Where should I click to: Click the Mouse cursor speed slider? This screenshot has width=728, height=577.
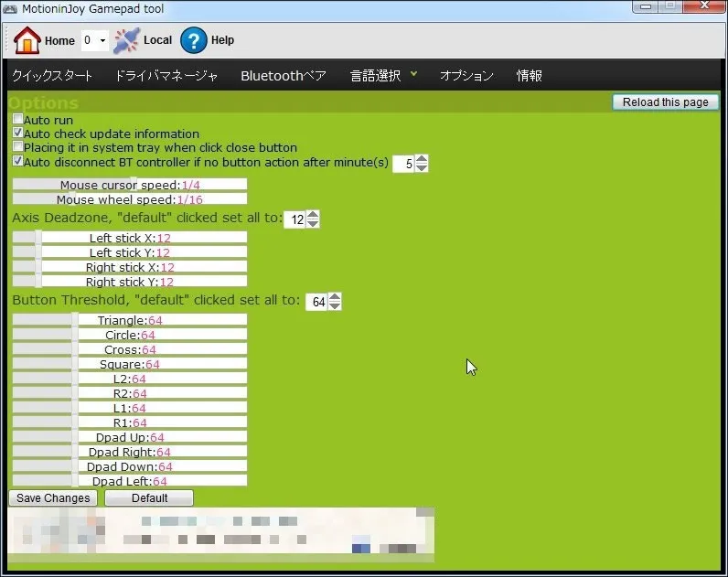coord(130,185)
